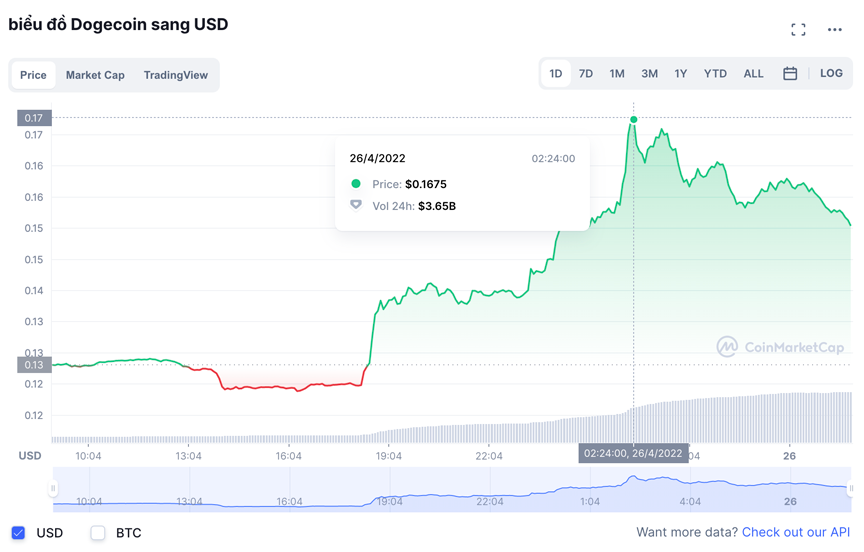Open the calendar date range picker
This screenshot has height=552, width=864.
click(x=790, y=73)
